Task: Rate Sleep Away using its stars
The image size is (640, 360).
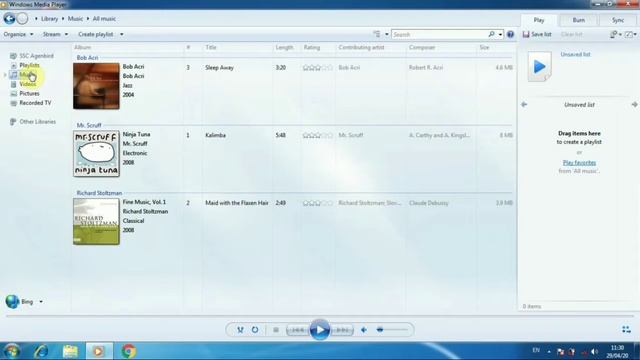Action: click(318, 67)
